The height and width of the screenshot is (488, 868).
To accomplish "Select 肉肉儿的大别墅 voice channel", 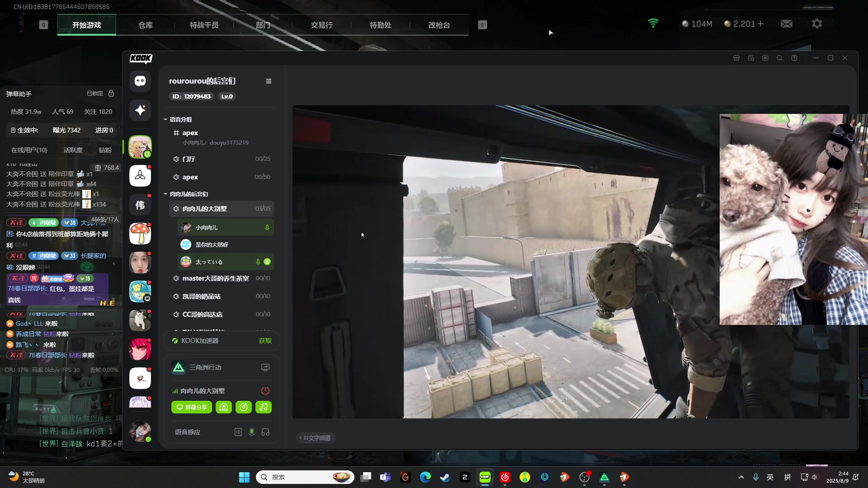I will [222, 209].
